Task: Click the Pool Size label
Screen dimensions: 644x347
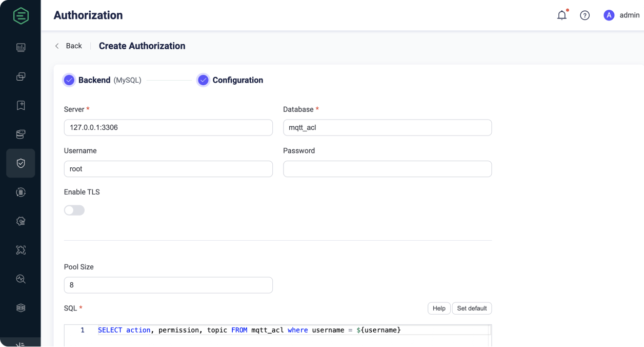Action: pos(79,267)
